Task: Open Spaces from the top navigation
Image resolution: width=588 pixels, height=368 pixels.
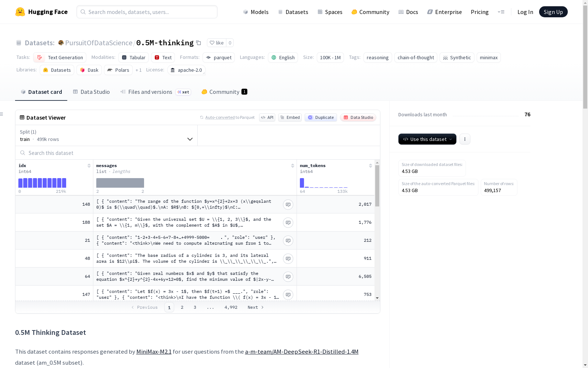Action: pos(330,12)
